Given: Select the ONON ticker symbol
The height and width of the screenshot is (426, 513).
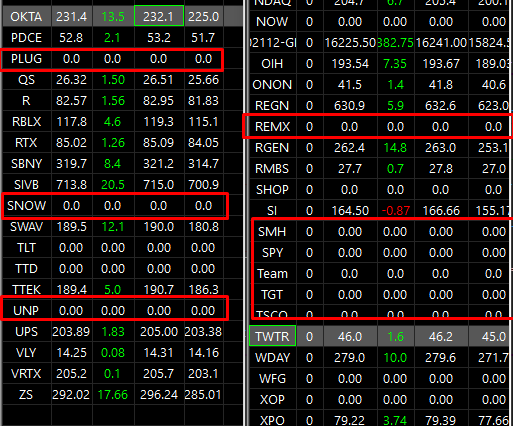Looking at the screenshot, I should click(272, 85).
